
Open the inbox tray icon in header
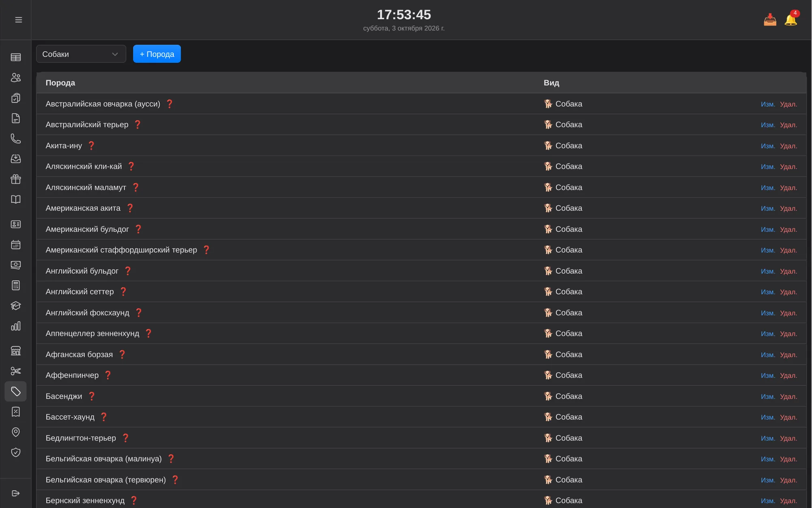coord(770,20)
